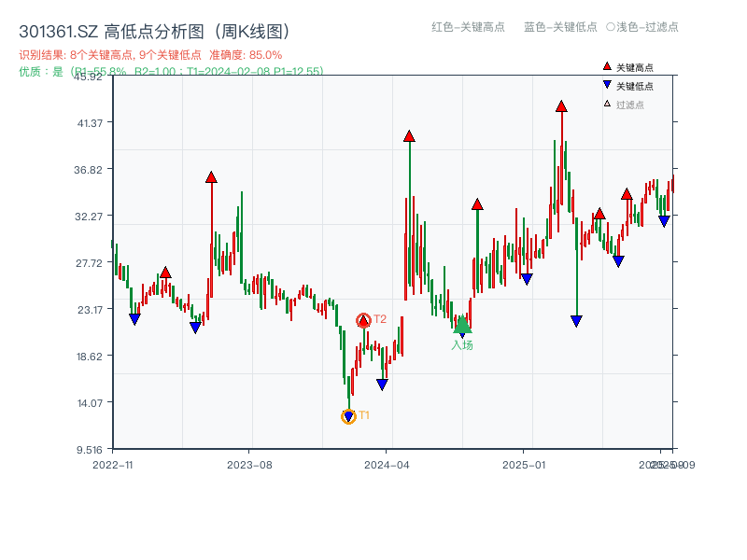Image resolution: width=747 pixels, height=560 pixels.
Task: Select the circled T1 low marker on chart
Action: (347, 414)
